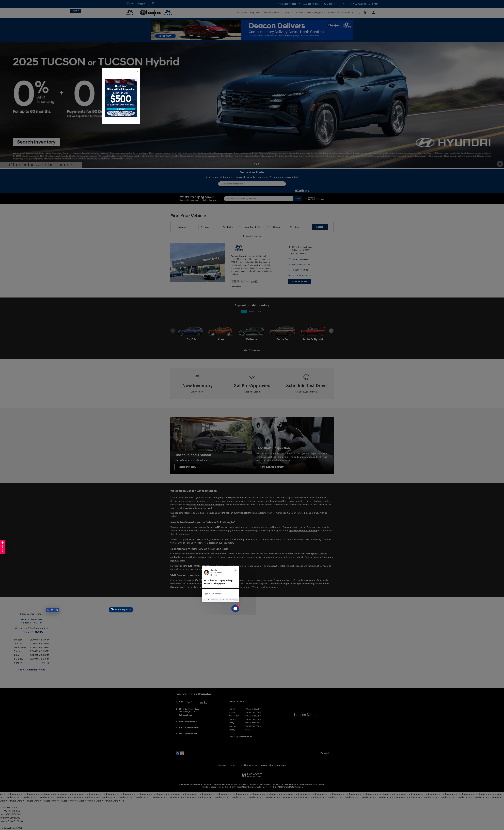Image resolution: width=504 pixels, height=830 pixels.
Task: Click the next arrow in Hyundai inventory carousel
Action: coord(331,331)
